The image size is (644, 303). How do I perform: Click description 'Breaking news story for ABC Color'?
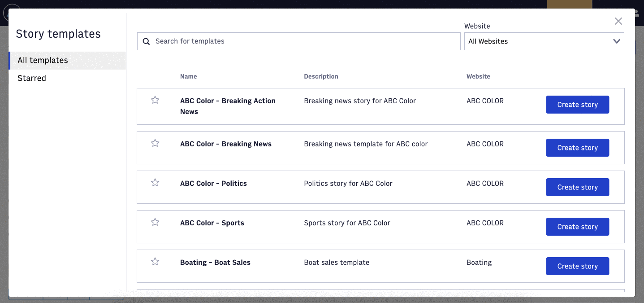(360, 101)
